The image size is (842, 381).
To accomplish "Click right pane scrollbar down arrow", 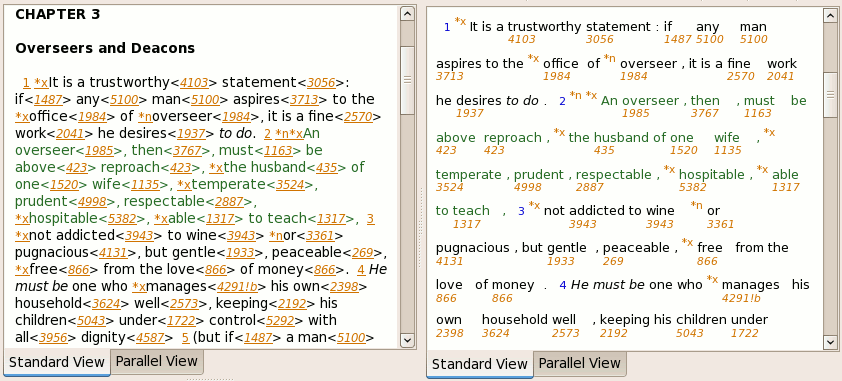I will tap(830, 342).
